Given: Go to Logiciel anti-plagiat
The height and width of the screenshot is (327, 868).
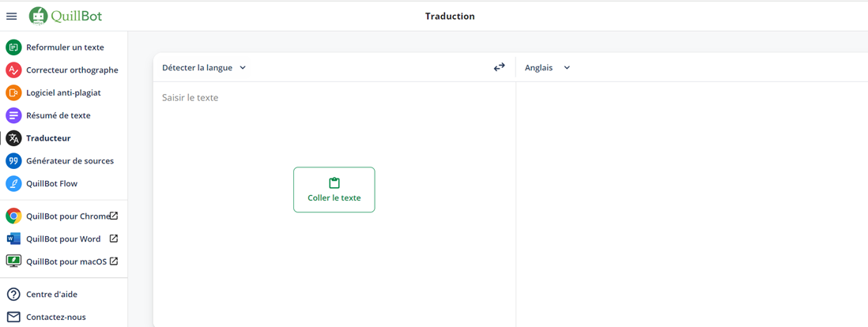Looking at the screenshot, I should pos(64,93).
